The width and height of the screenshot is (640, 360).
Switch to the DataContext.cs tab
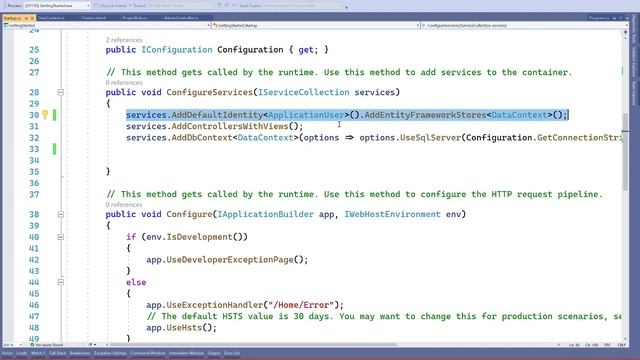pyautogui.click(x=51, y=18)
